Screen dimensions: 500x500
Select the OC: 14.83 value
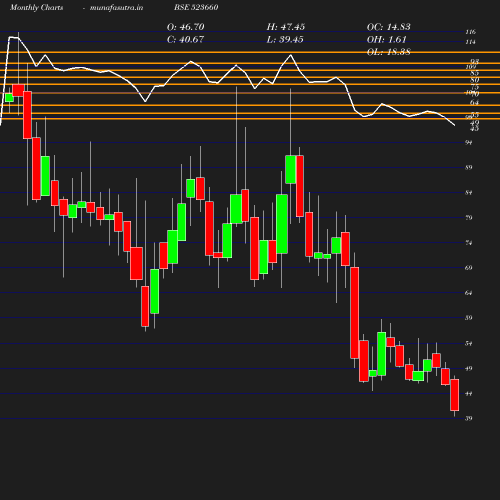(389, 27)
